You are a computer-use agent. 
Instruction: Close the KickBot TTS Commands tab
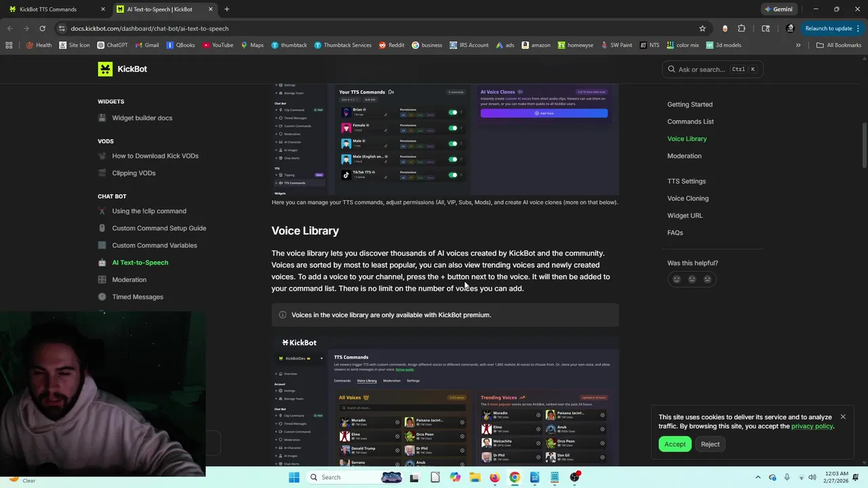click(103, 9)
